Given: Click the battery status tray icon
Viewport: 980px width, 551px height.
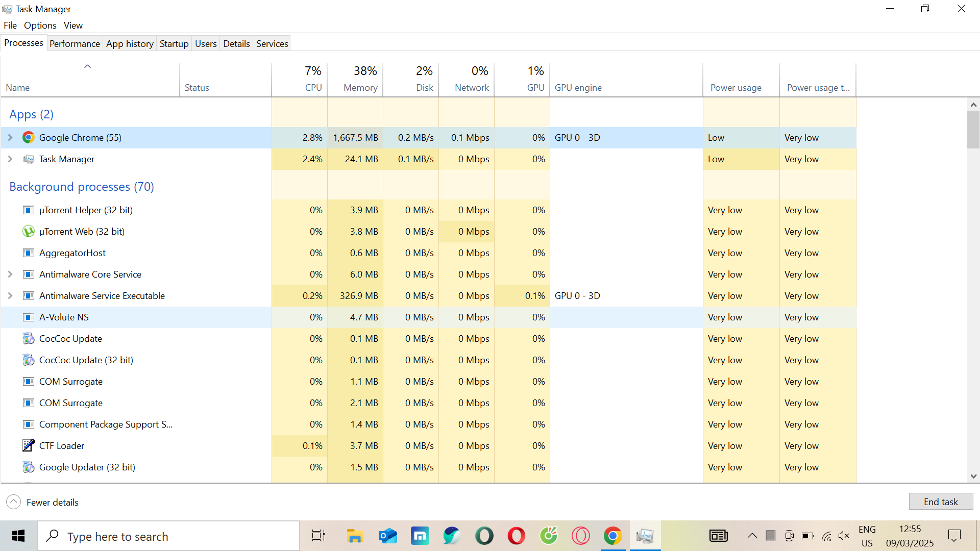Looking at the screenshot, I should 807,536.
